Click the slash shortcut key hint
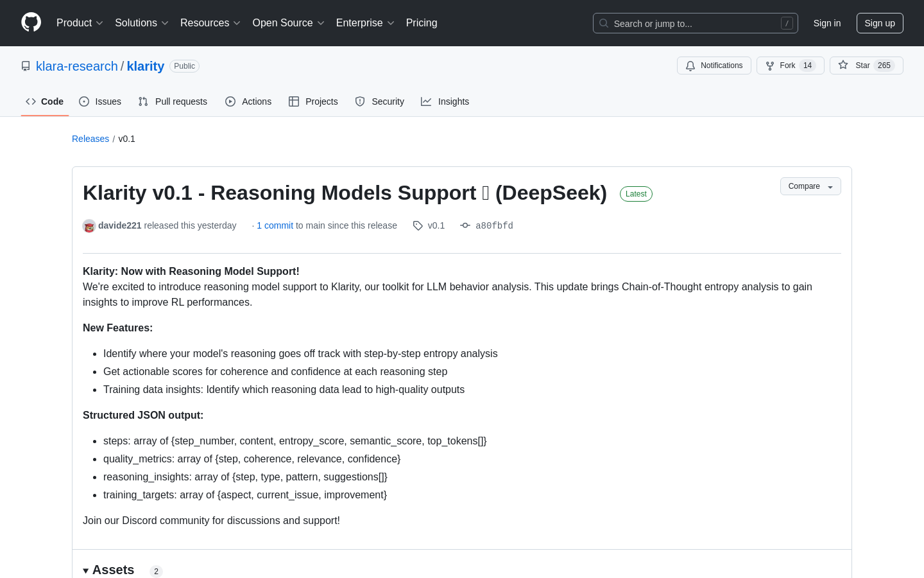Image resolution: width=924 pixels, height=578 pixels. coord(787,23)
